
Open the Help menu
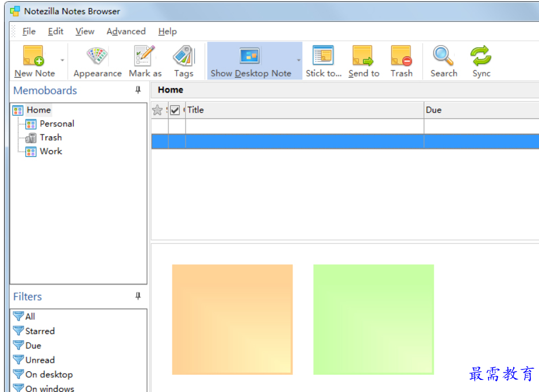tap(167, 31)
